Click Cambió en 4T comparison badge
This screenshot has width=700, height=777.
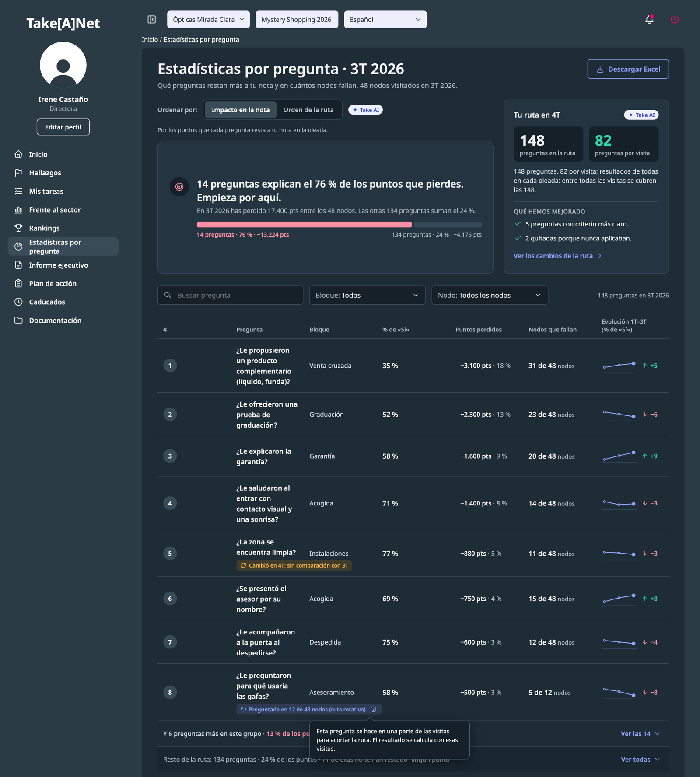(x=294, y=565)
